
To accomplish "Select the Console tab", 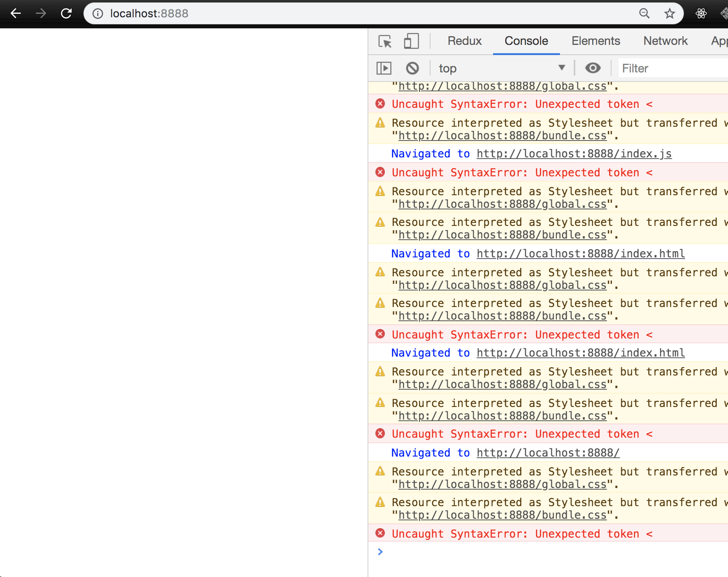I will pos(526,41).
